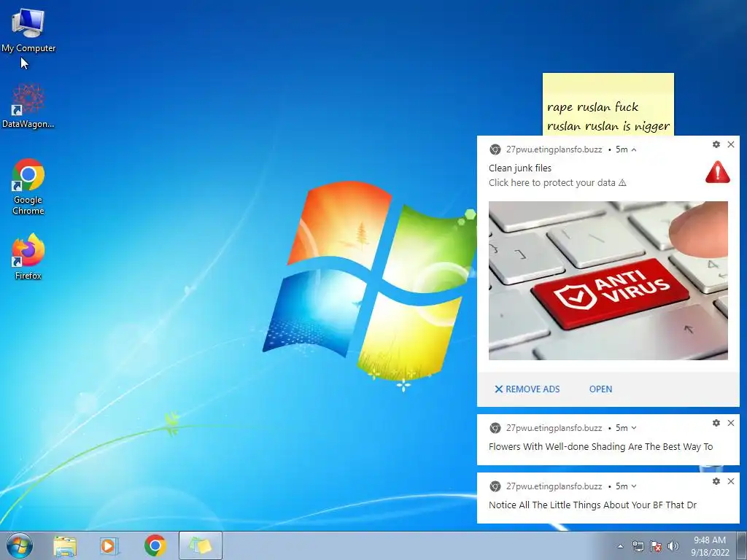Open settings gear of Notice All notification
Viewport: 747px width, 560px height.
pyautogui.click(x=716, y=481)
